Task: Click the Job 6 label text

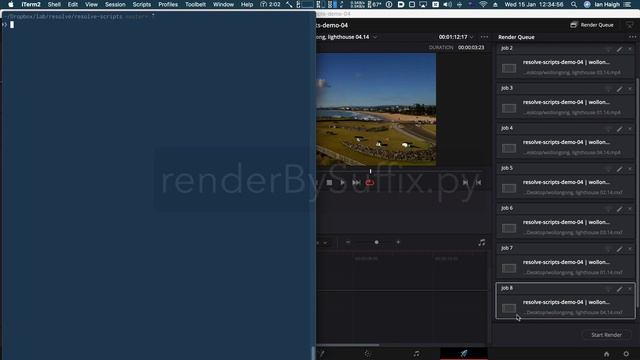Action: 507,208
